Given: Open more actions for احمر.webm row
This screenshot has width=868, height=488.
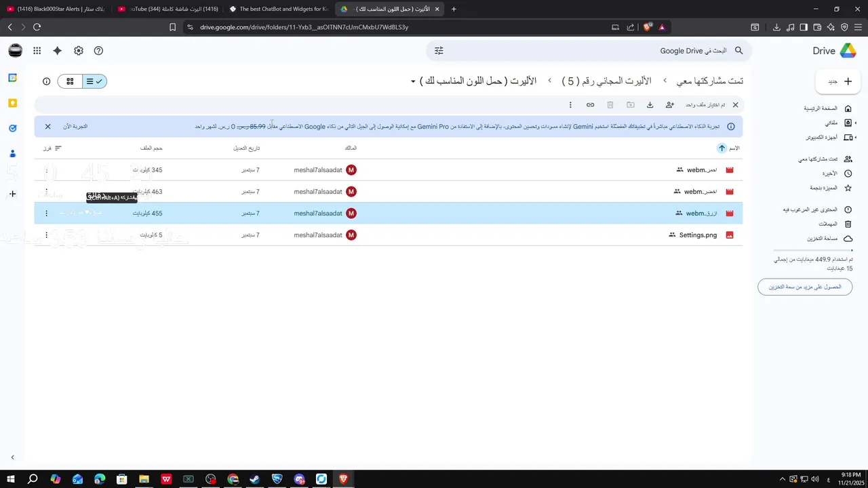Looking at the screenshot, I should (x=47, y=170).
